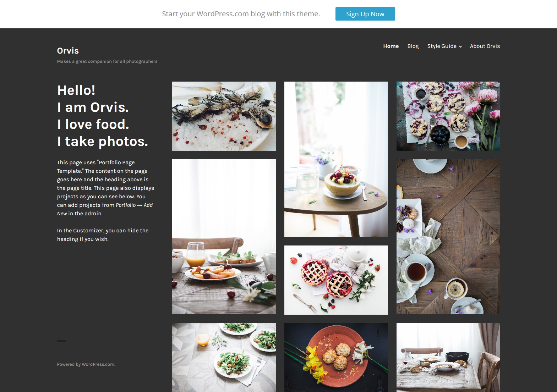The width and height of the screenshot is (557, 392).
Task: Follow the WordPress.com footer link
Action: point(98,364)
